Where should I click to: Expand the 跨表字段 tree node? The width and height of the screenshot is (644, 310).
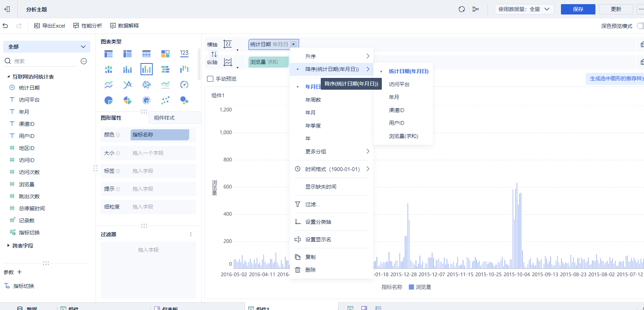(x=9, y=246)
